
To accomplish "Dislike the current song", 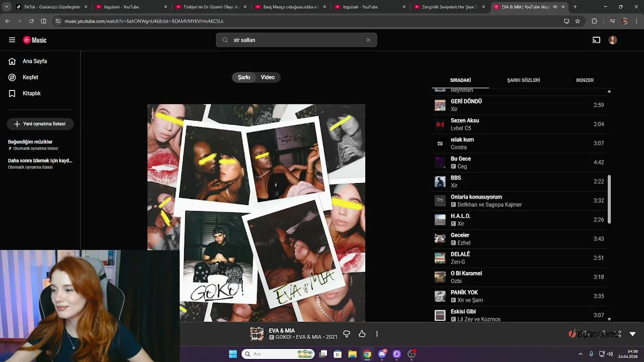I will pos(347,334).
